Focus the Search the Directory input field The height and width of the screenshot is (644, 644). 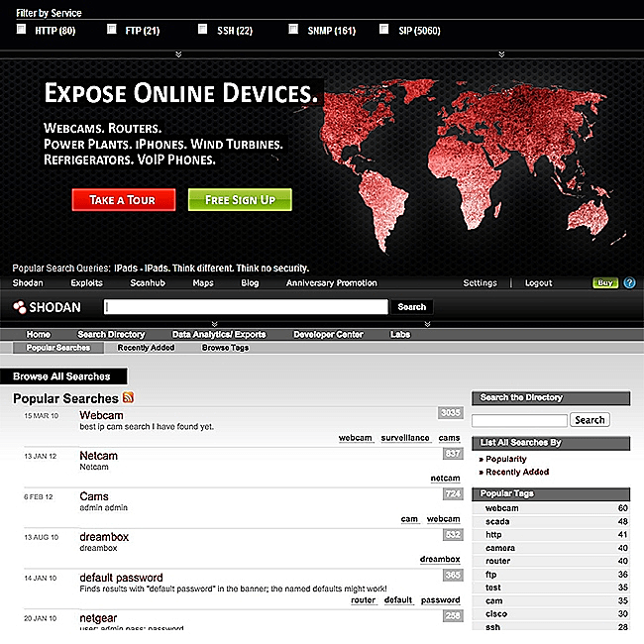click(x=519, y=420)
